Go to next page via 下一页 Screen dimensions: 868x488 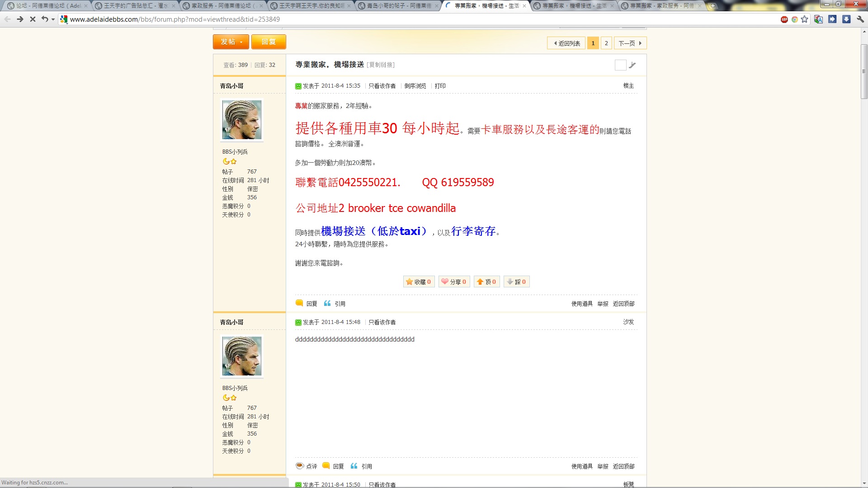point(630,43)
